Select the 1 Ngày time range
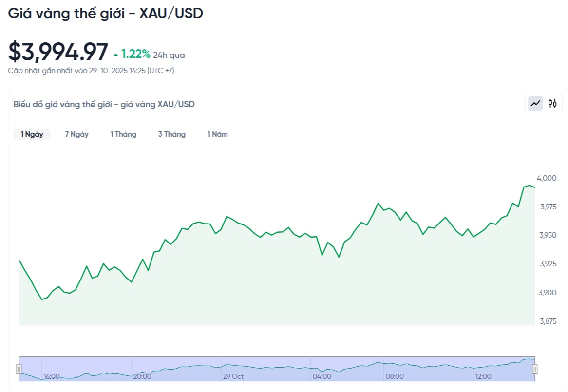Image resolution: width=568 pixels, height=392 pixels. click(32, 134)
